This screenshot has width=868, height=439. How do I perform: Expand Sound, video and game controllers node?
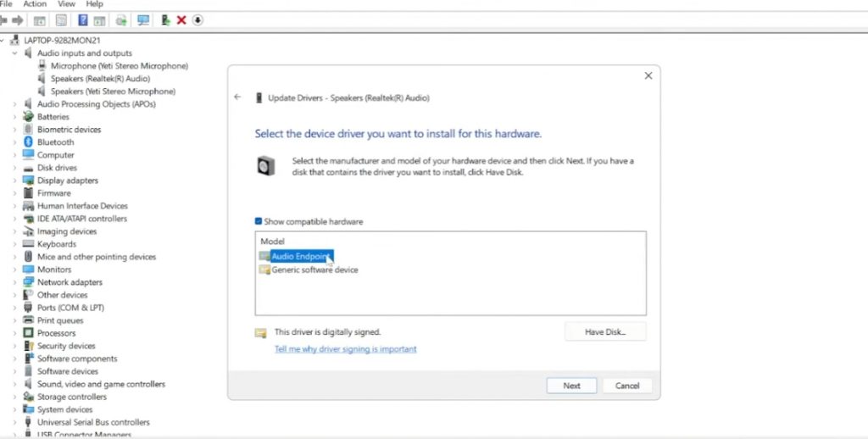click(x=15, y=384)
